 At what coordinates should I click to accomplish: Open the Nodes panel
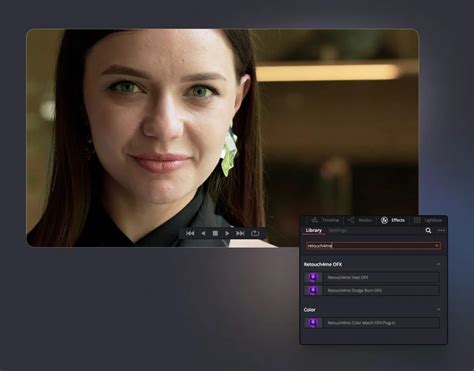[359, 220]
